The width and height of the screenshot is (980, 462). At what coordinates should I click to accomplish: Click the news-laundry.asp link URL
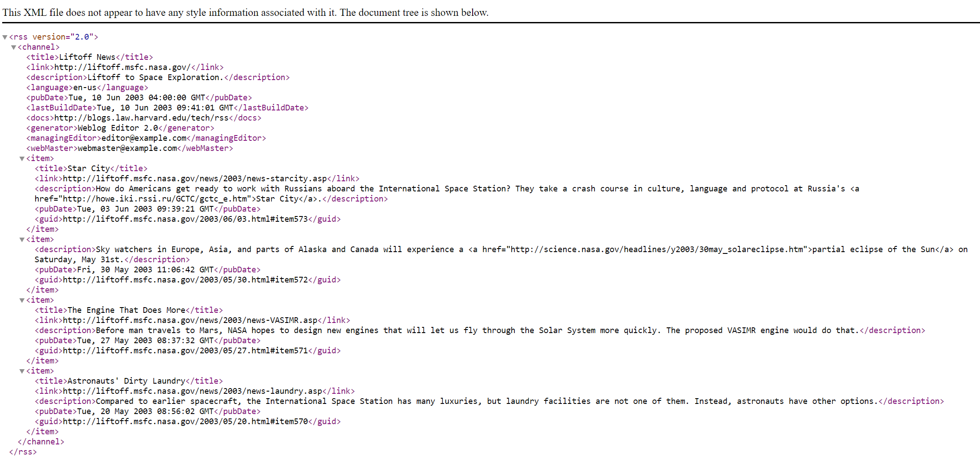[192, 391]
